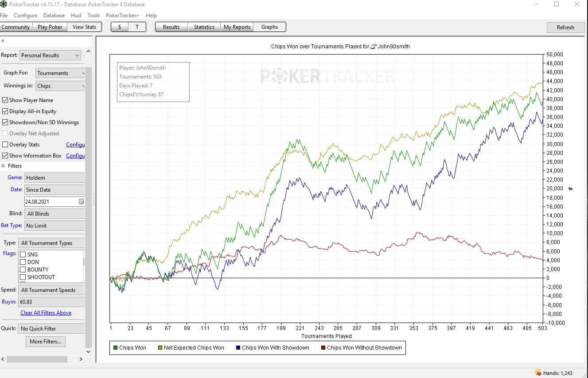Collapse the Filters section
The height and width of the screenshot is (378, 588).
[3, 166]
